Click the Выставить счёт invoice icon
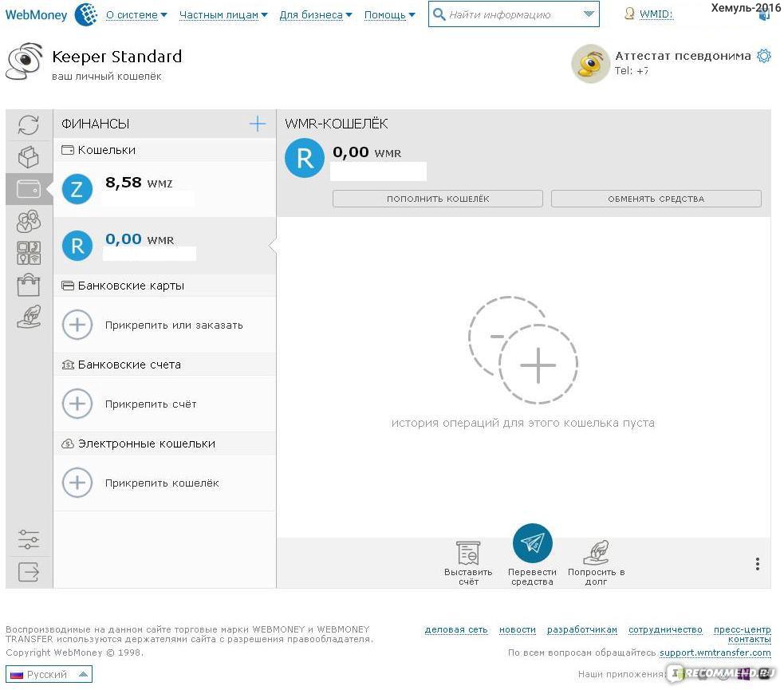The width and height of the screenshot is (784, 690). point(468,553)
